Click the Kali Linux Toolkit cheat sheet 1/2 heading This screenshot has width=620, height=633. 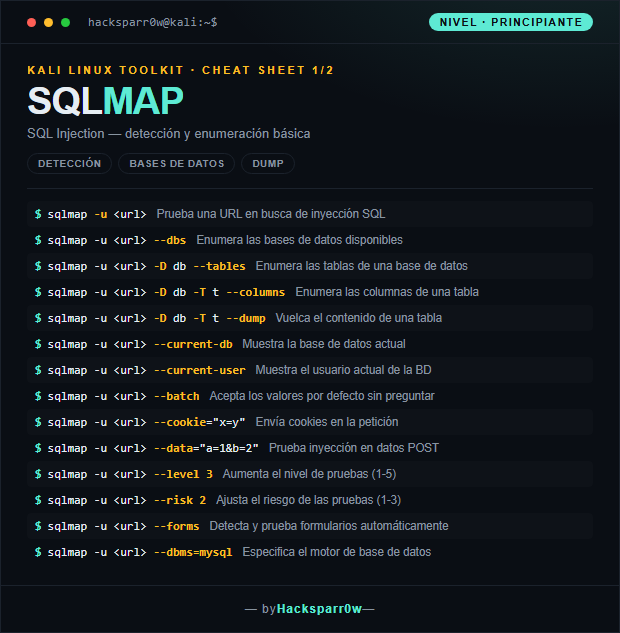click(180, 70)
